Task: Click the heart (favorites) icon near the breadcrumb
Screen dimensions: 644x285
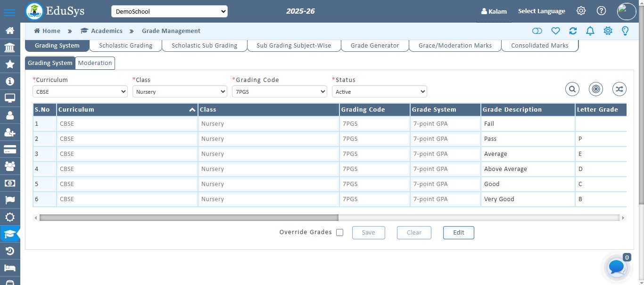Action: 556,31
